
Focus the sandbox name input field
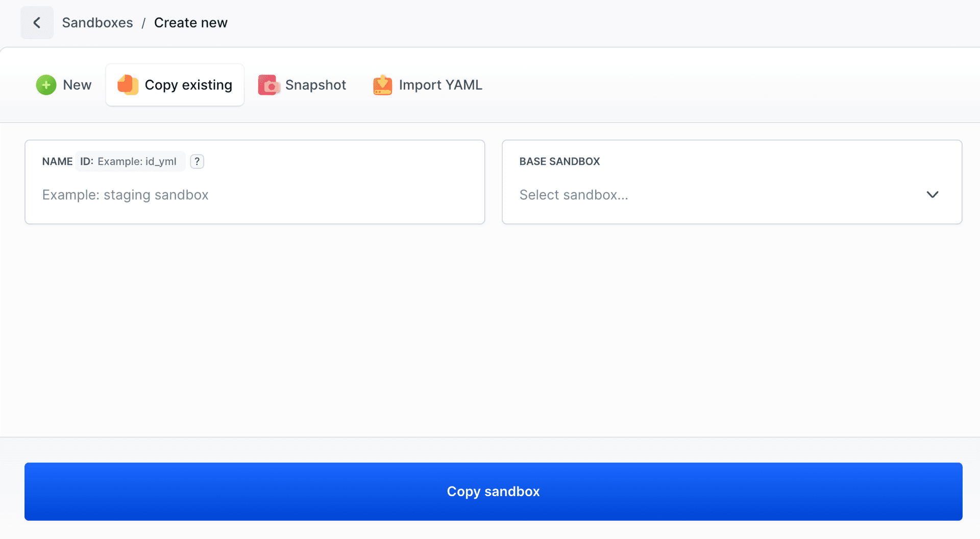point(254,195)
